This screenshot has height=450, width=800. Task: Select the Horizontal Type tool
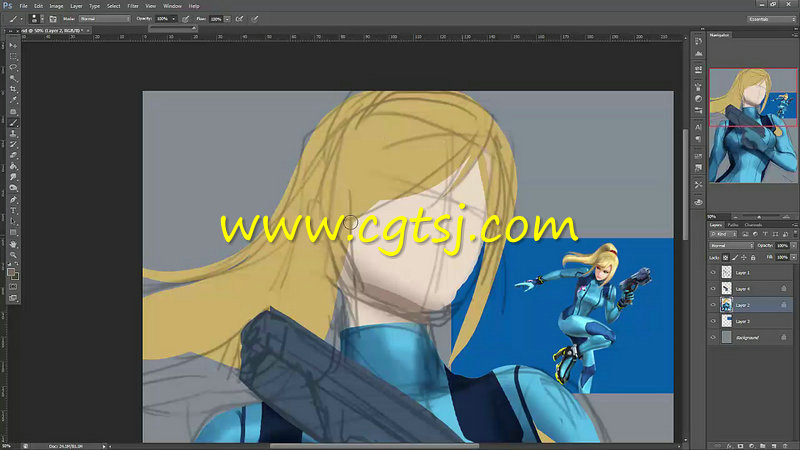[13, 211]
